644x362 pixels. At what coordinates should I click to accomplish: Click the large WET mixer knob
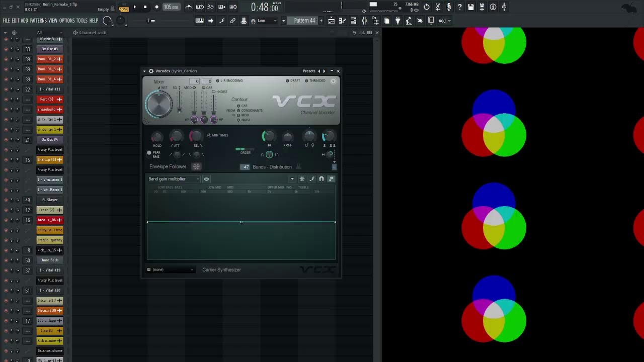coord(159,105)
